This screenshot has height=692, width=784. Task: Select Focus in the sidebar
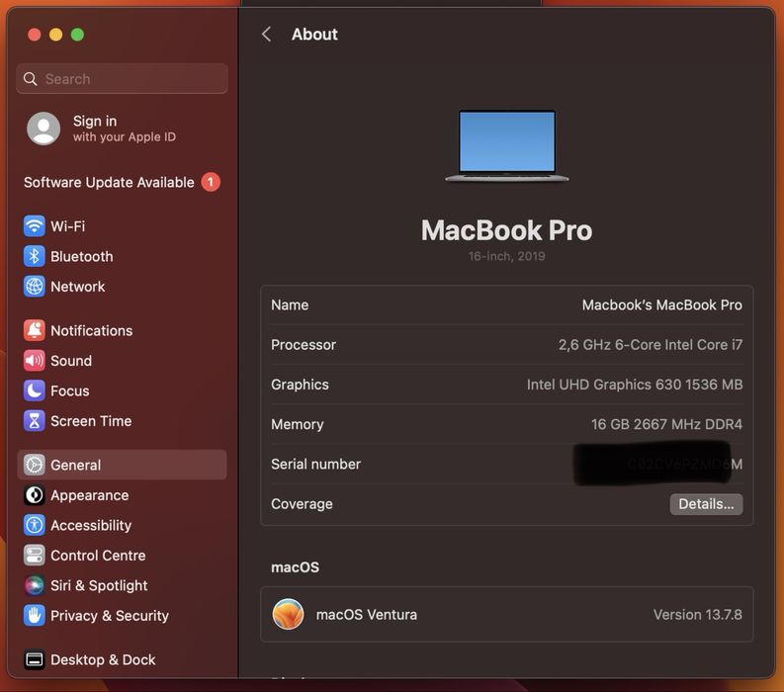70,390
